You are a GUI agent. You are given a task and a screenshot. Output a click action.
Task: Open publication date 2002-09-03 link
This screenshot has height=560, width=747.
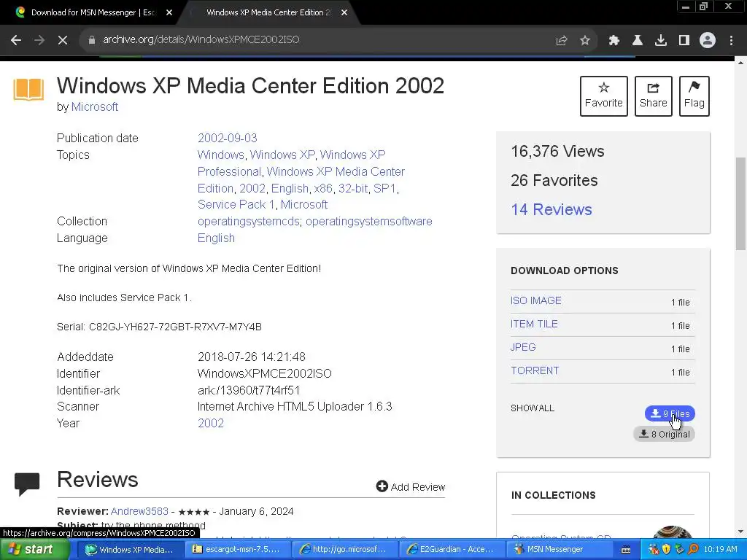coord(228,138)
